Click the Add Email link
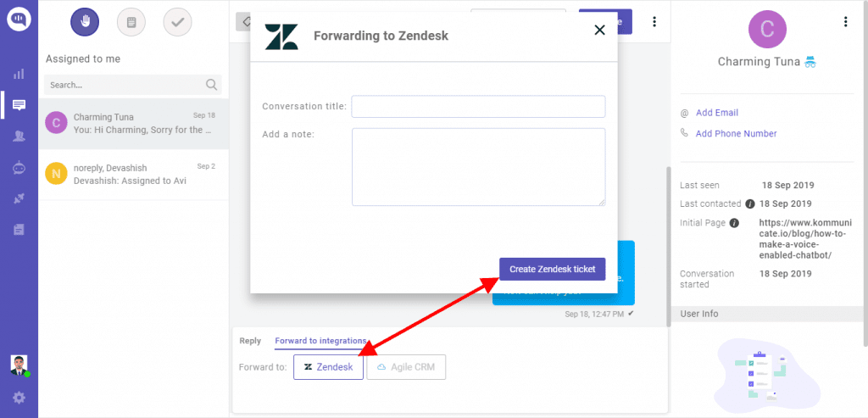Screen dimensions: 868x418 point(717,113)
